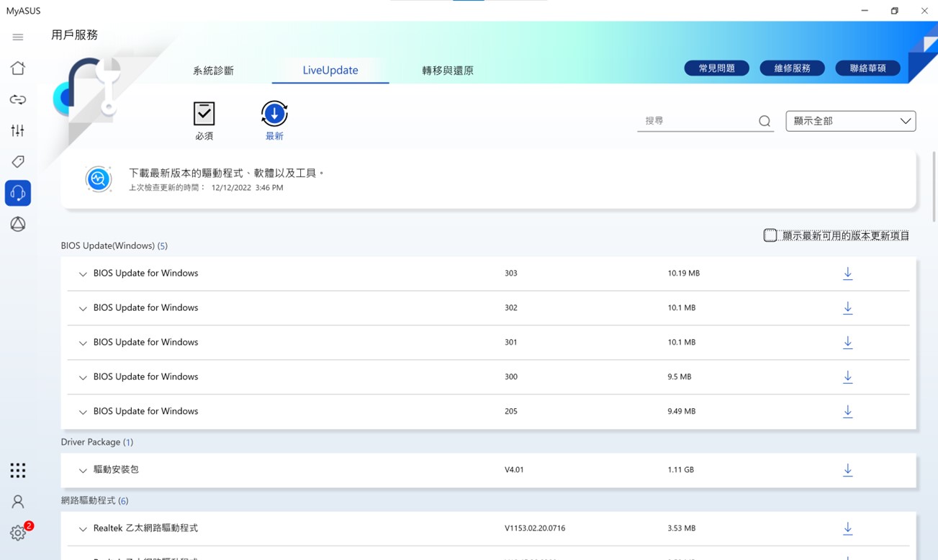The image size is (938, 560).
Task: Click BIOS Update(Windows) (5) section header
Action: [x=114, y=245]
